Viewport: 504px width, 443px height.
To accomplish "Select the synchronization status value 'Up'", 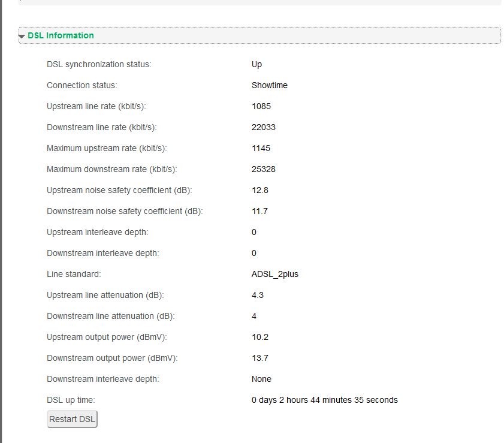I will point(256,64).
